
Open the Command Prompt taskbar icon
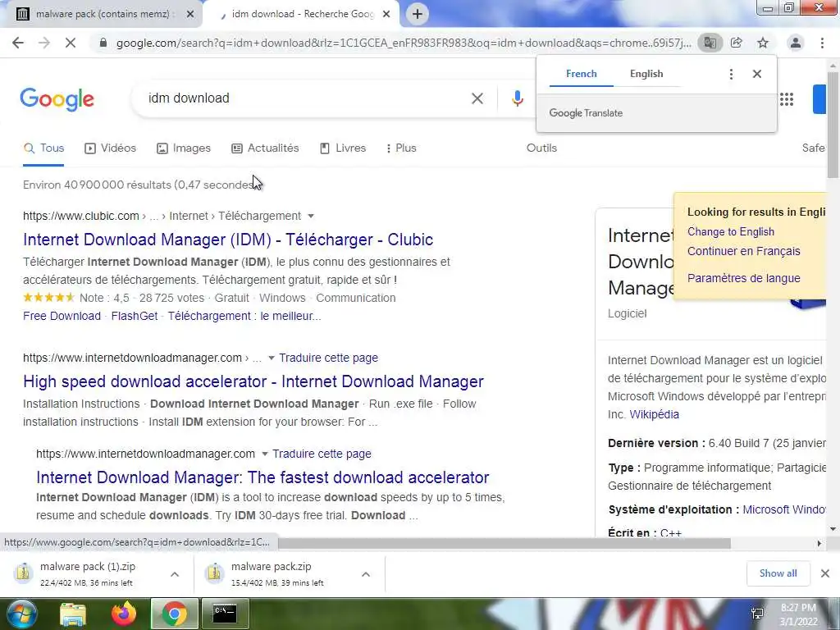tap(225, 614)
